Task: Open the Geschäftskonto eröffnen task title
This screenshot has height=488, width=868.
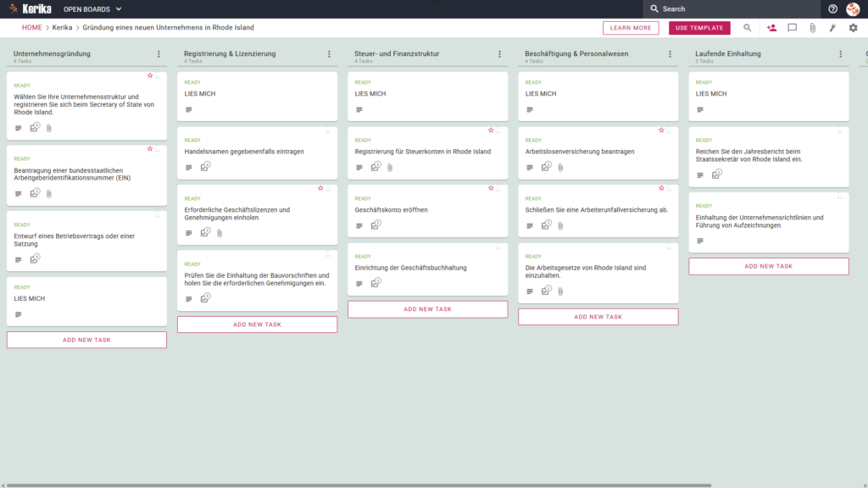Action: (391, 210)
